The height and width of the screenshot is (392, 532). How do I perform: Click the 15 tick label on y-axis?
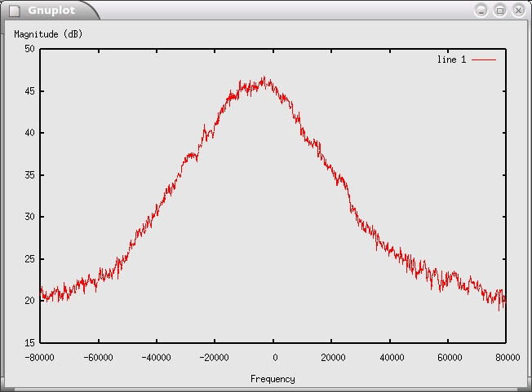pyautogui.click(x=29, y=343)
